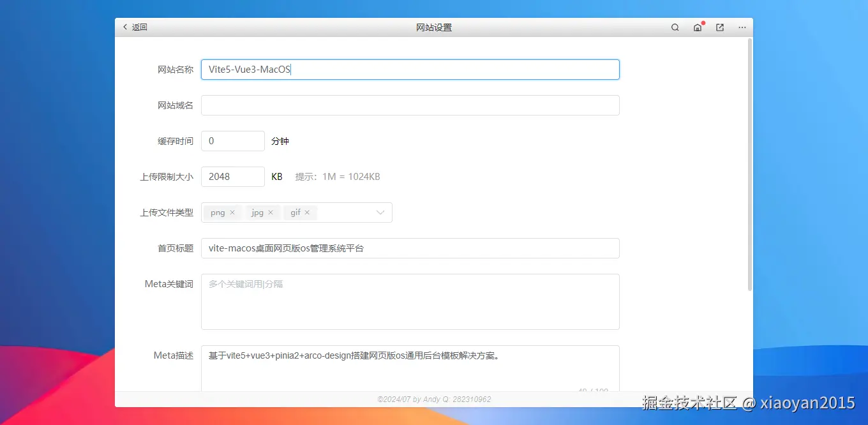The image size is (868, 425).
Task: Remove the png file type tag
Action: click(232, 212)
